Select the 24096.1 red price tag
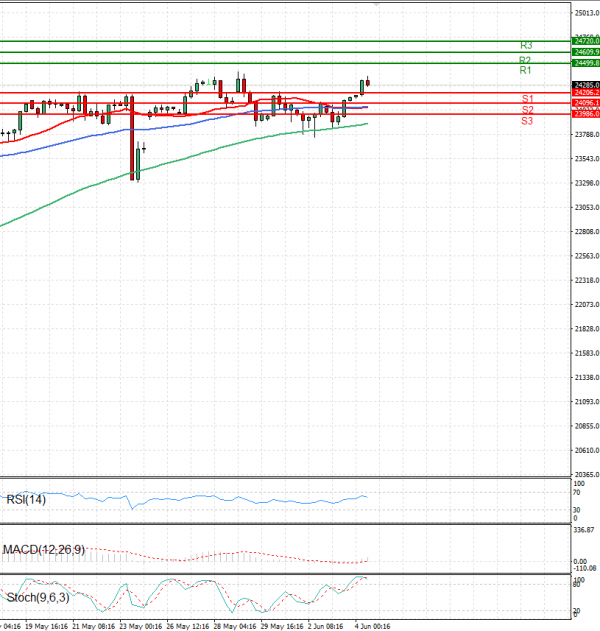The height and width of the screenshot is (631, 600). pyautogui.click(x=586, y=103)
